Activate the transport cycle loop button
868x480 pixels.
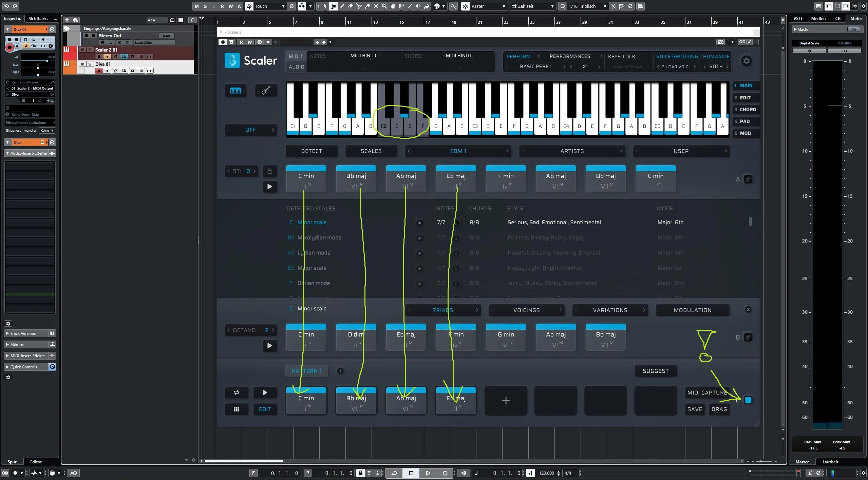pyautogui.click(x=394, y=473)
